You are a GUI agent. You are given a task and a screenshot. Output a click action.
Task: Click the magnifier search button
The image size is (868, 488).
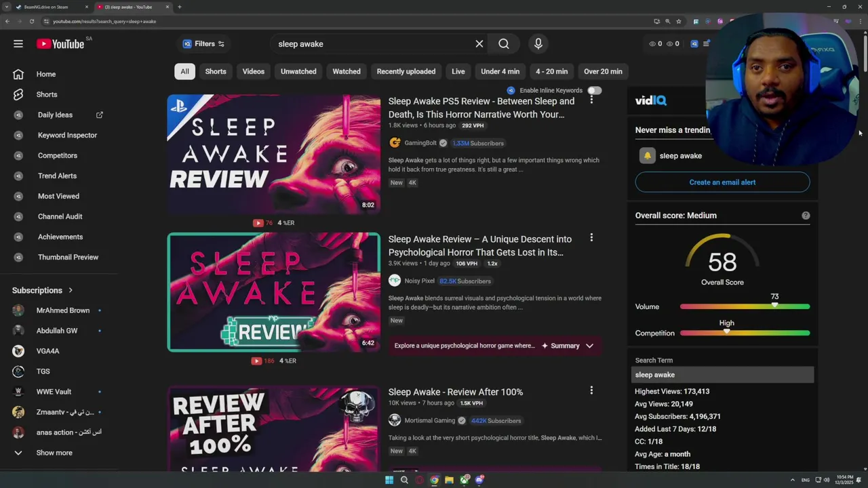pos(504,44)
